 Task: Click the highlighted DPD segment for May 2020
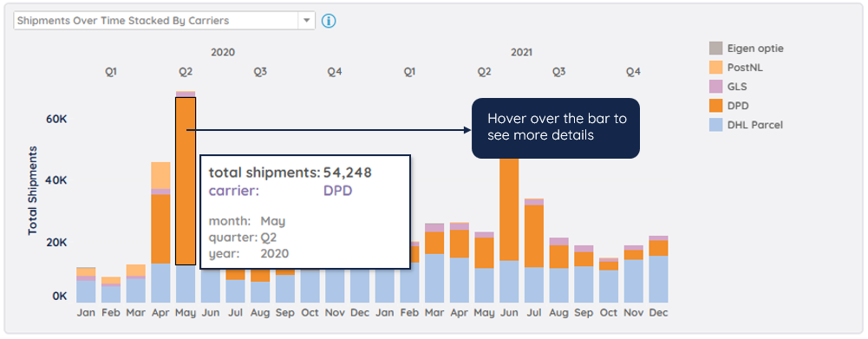[186, 180]
